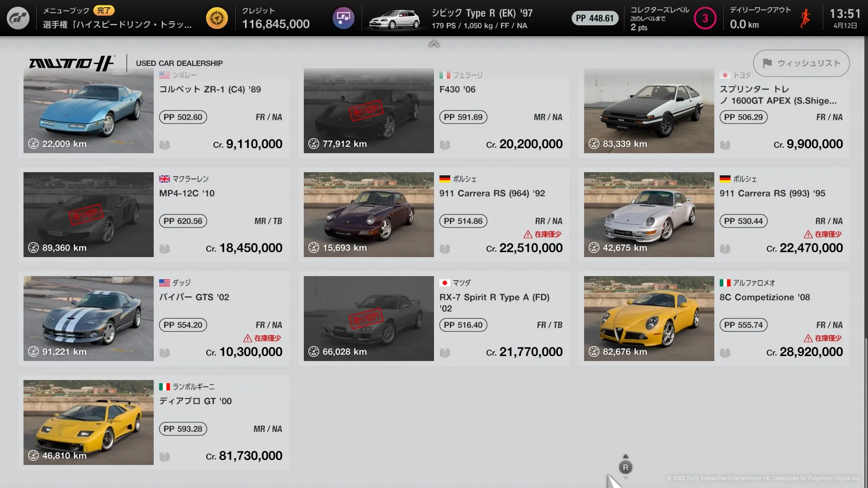Click the purple garage car-change icon

(344, 18)
